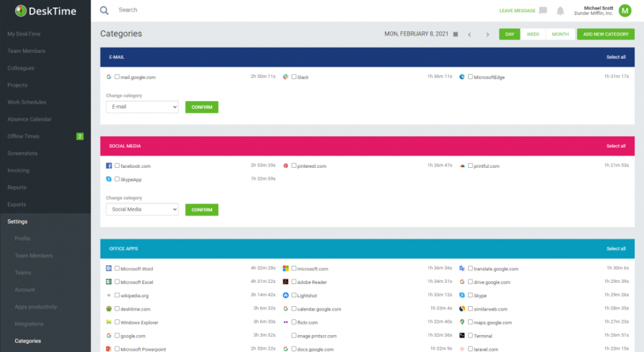The height and width of the screenshot is (352, 644).
Task: Check the MicrosoftEdge checkbox
Action: click(470, 77)
